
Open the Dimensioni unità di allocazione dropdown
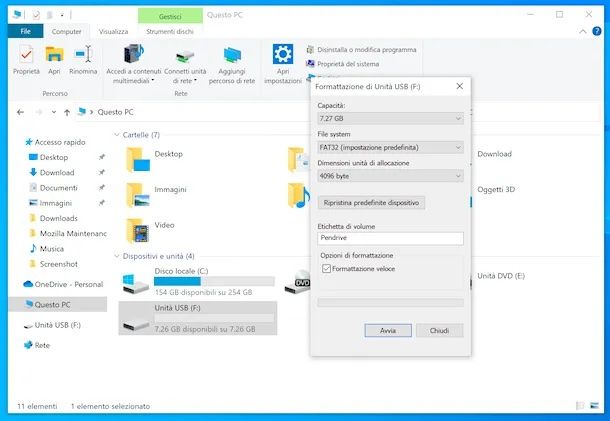point(390,176)
